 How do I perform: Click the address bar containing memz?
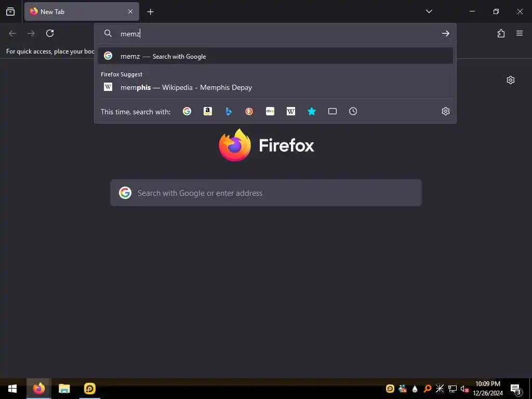(275, 34)
